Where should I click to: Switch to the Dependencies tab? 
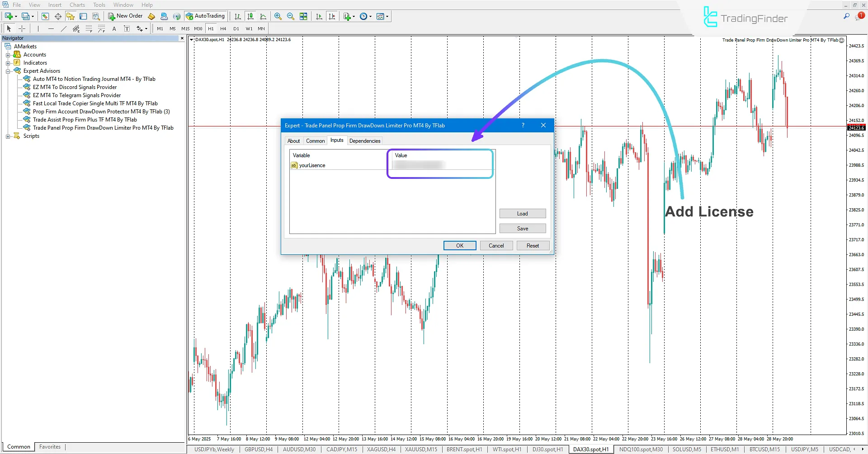pos(365,140)
